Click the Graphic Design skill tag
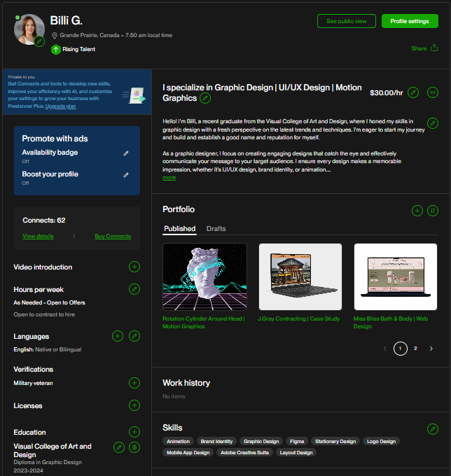The width and height of the screenshot is (451, 476). pyautogui.click(x=261, y=442)
